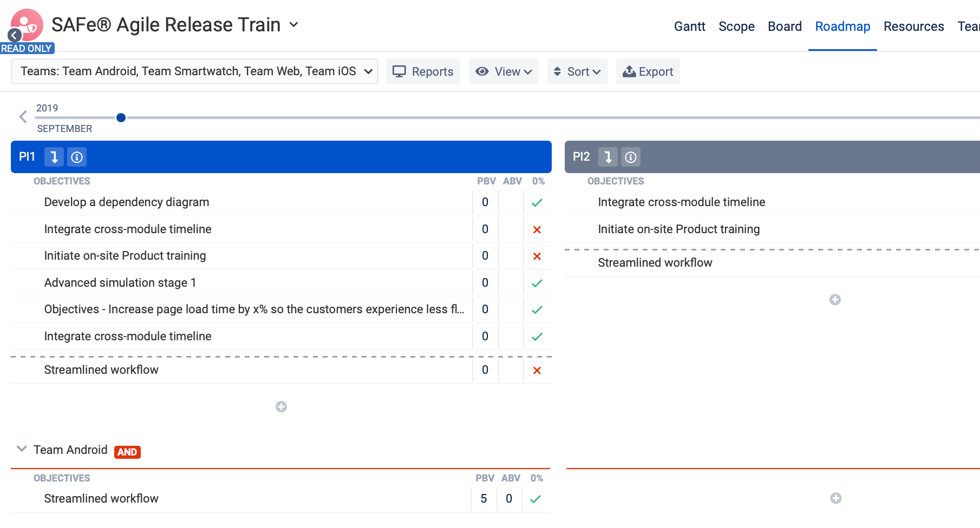Viewport: 980px width, 528px height.
Task: Toggle red cross status of Initiate on-site Product training in PI1
Action: click(537, 256)
